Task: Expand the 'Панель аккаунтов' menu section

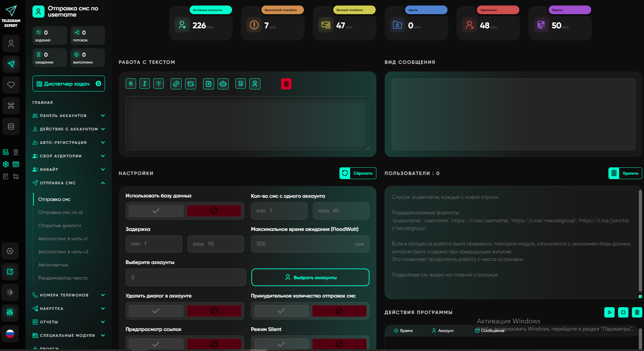Action: click(x=68, y=116)
